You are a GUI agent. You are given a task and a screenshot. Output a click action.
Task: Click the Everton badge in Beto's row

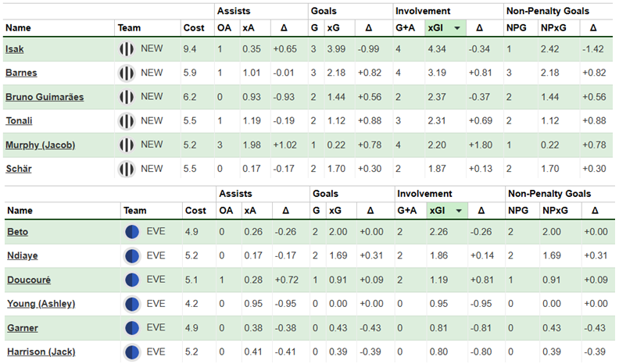[131, 232]
